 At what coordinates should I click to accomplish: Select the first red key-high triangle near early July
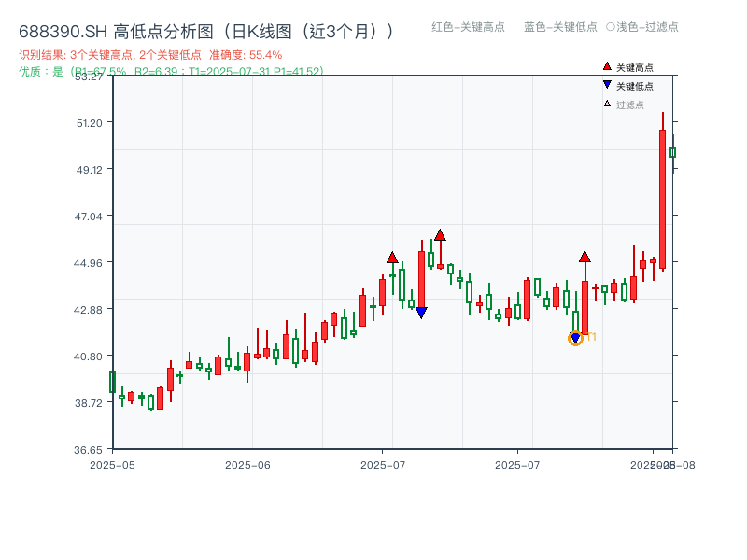click(393, 258)
